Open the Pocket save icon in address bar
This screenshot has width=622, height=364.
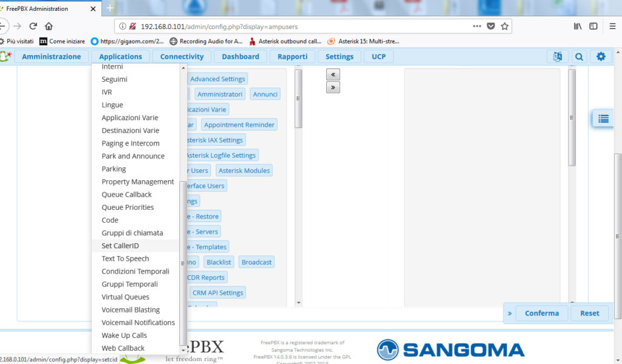[x=491, y=26]
